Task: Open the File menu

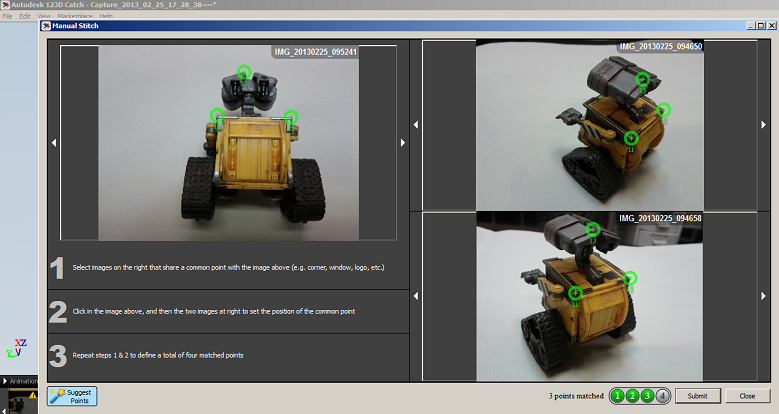Action: tap(7, 16)
